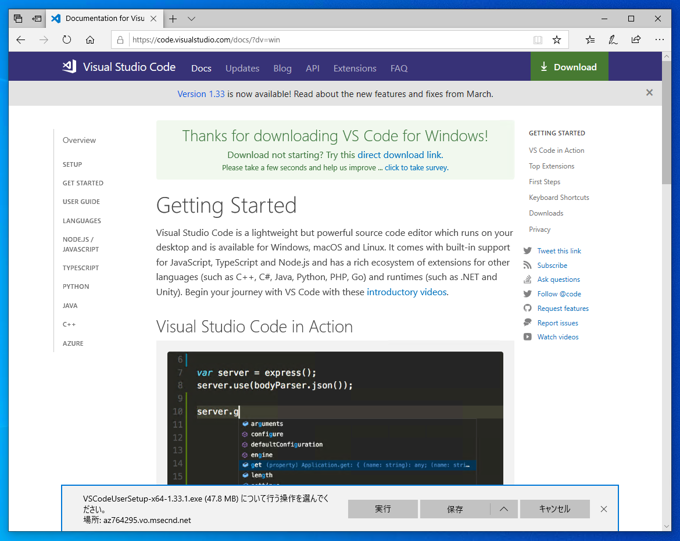Open the Extensions menu item
This screenshot has width=680, height=541.
point(355,69)
